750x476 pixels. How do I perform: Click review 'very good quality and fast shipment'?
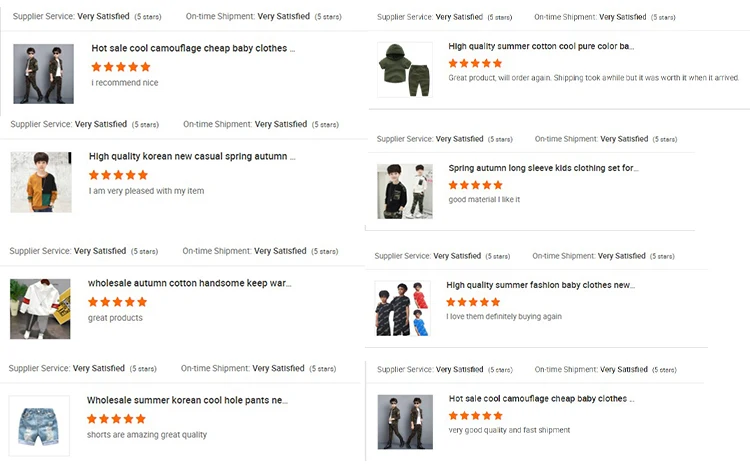coord(510,431)
